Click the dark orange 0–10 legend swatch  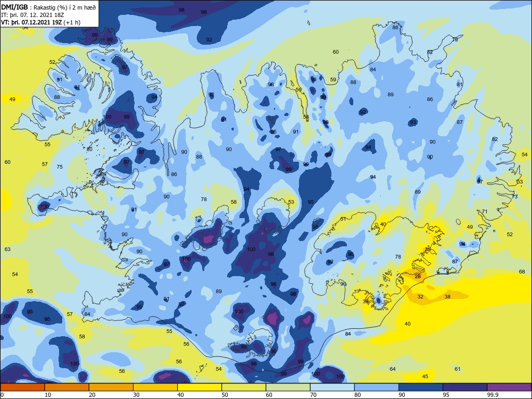pos(22,387)
